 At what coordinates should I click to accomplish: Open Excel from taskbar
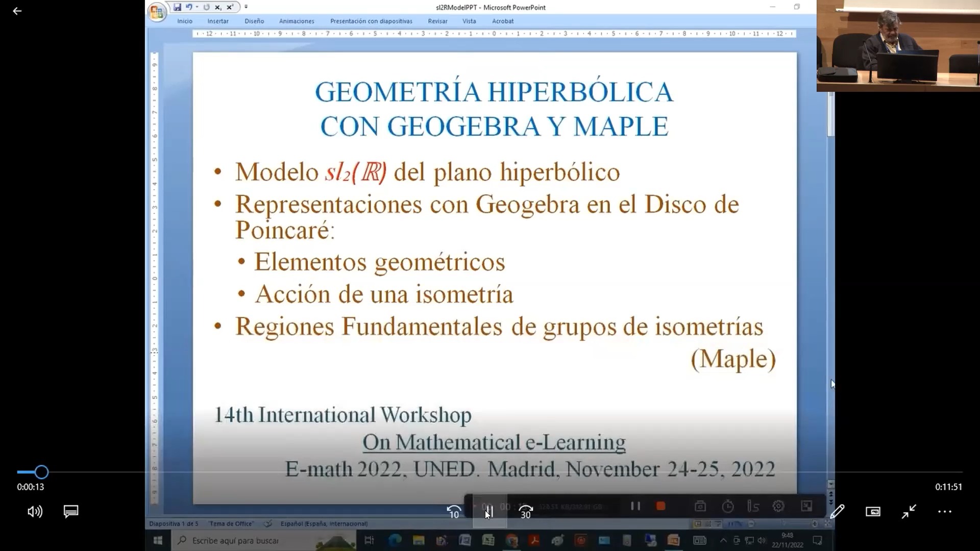click(488, 540)
